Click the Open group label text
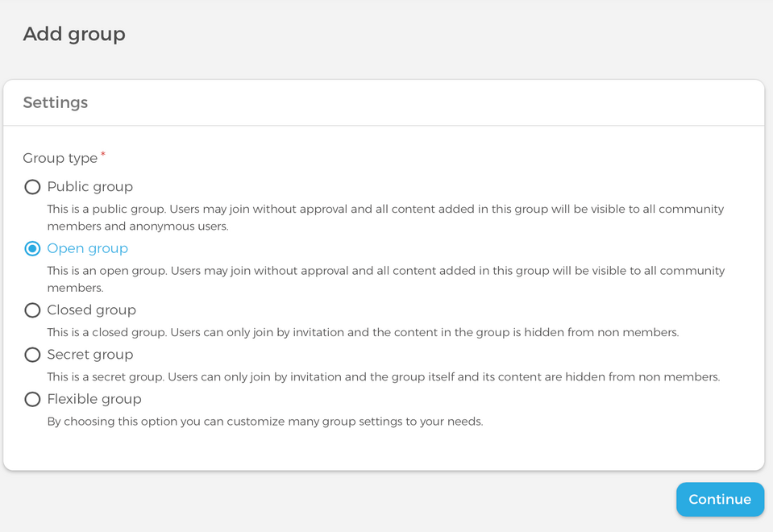 click(87, 248)
